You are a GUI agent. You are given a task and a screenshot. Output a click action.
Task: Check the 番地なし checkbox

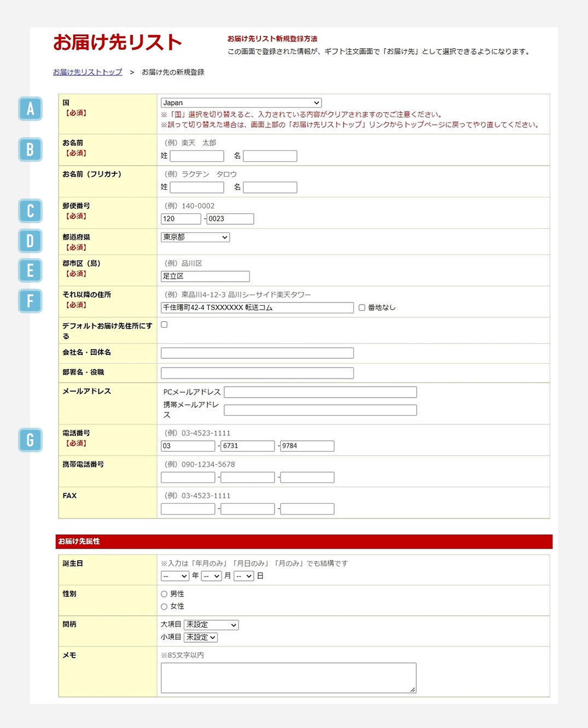coord(362,307)
